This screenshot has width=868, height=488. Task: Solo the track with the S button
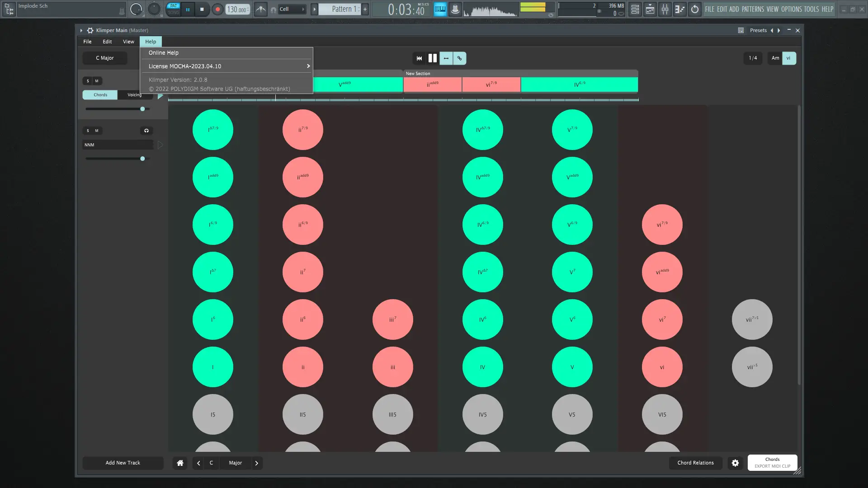(x=87, y=81)
